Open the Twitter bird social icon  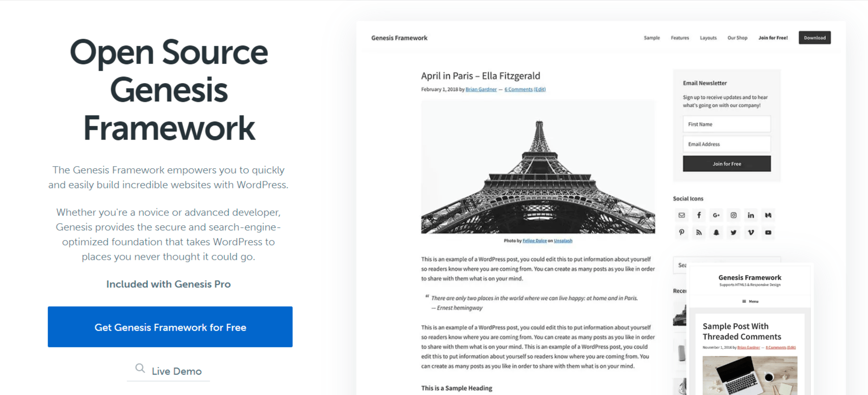click(x=733, y=232)
